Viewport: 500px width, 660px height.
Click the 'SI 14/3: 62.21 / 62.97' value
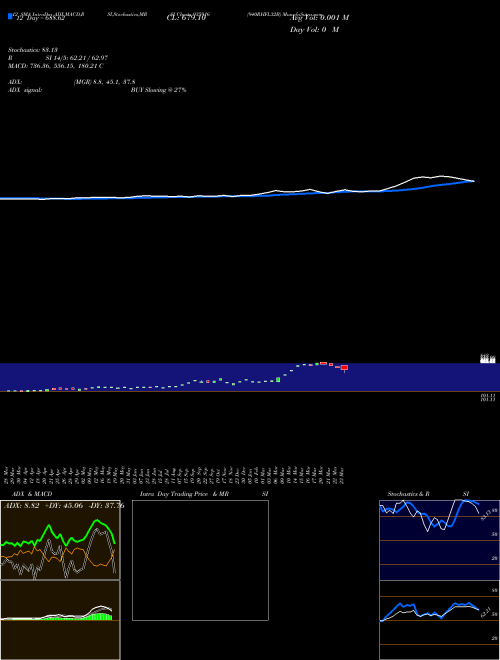coord(77,58)
